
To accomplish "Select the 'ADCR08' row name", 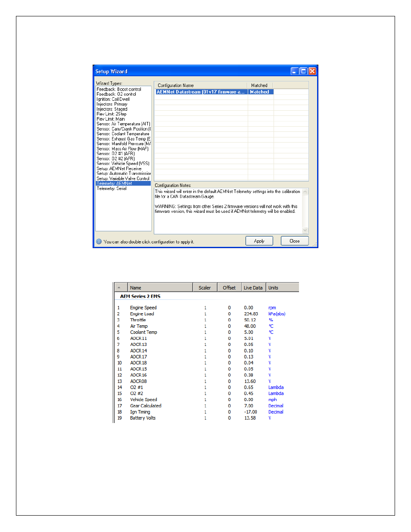I will coord(138,381).
